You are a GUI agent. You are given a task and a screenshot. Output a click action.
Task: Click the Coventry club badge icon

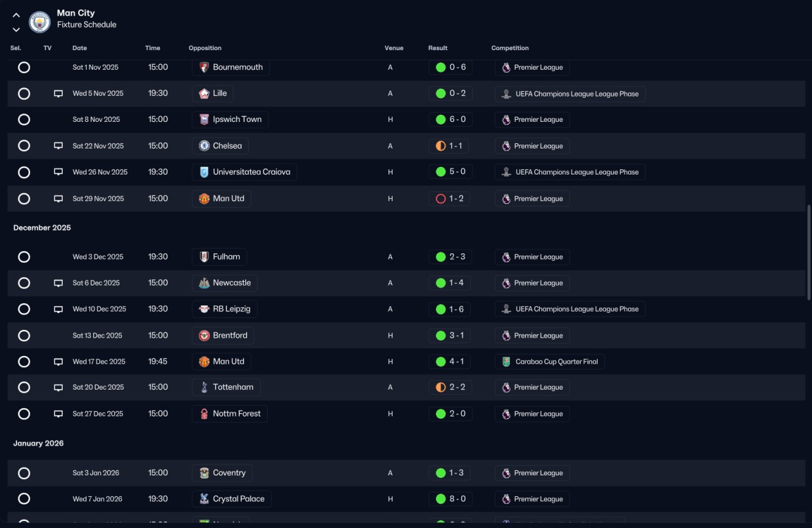click(x=204, y=473)
